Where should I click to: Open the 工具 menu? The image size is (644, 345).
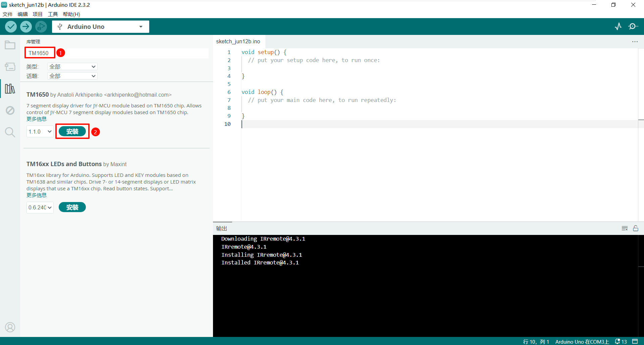tap(53, 14)
